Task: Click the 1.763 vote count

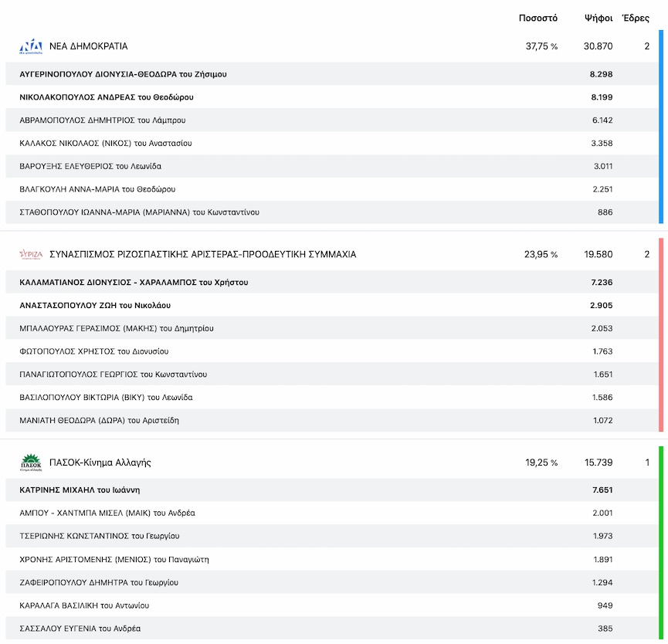Action: pyautogui.click(x=602, y=351)
